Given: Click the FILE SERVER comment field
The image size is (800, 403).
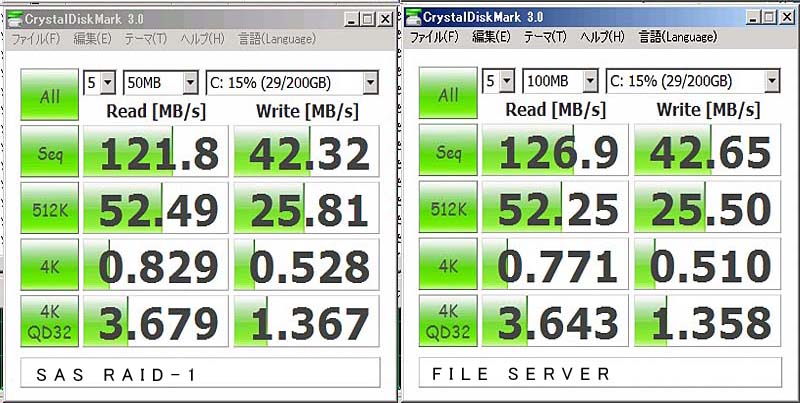Looking at the screenshot, I should 600,374.
